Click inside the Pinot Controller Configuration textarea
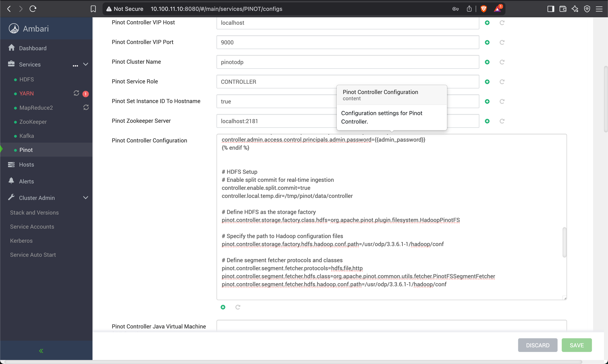 391,217
